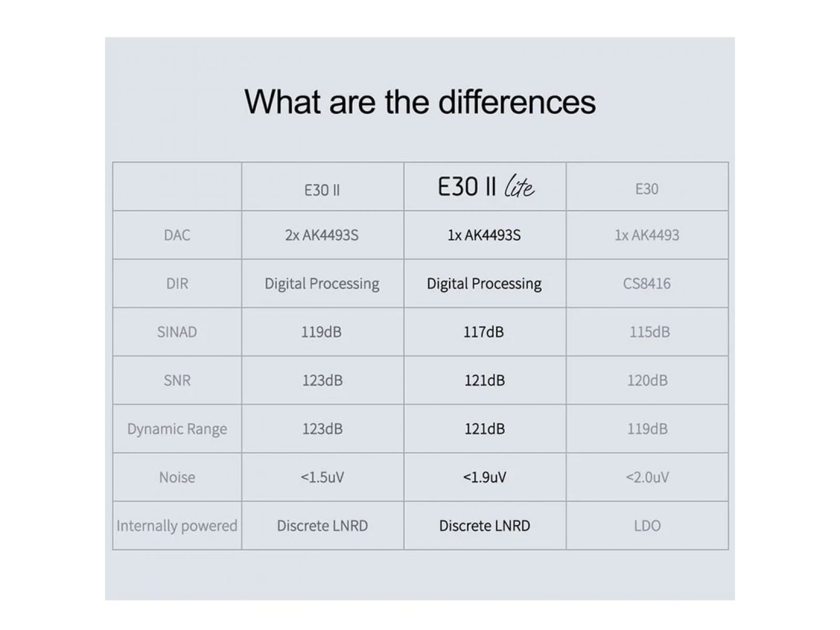Select the 117dB SINAD value

(484, 332)
